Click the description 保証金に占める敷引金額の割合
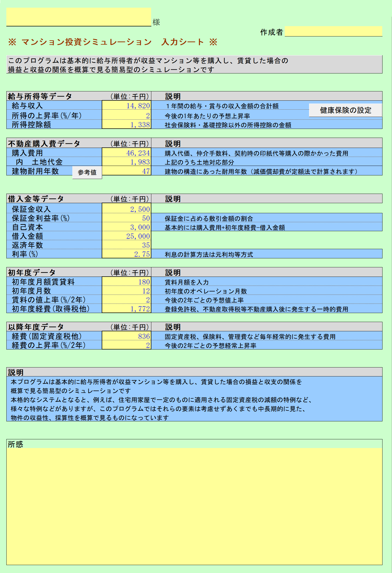This screenshot has width=392, height=573. (x=209, y=218)
